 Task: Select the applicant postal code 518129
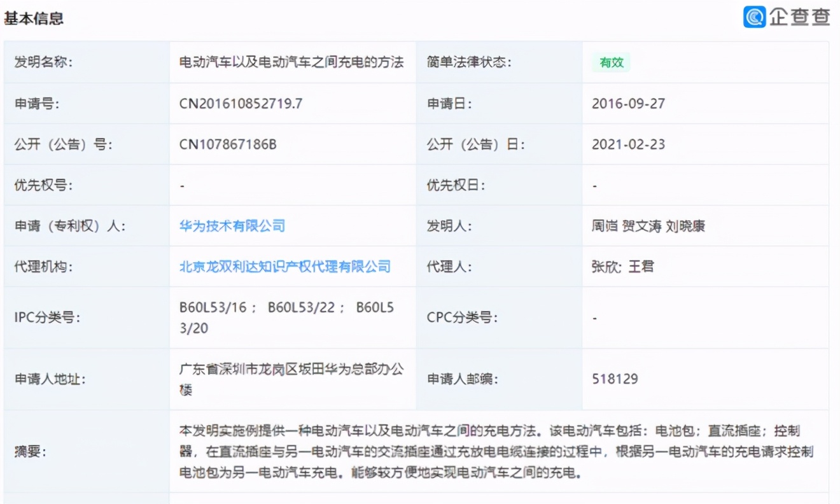click(x=615, y=379)
